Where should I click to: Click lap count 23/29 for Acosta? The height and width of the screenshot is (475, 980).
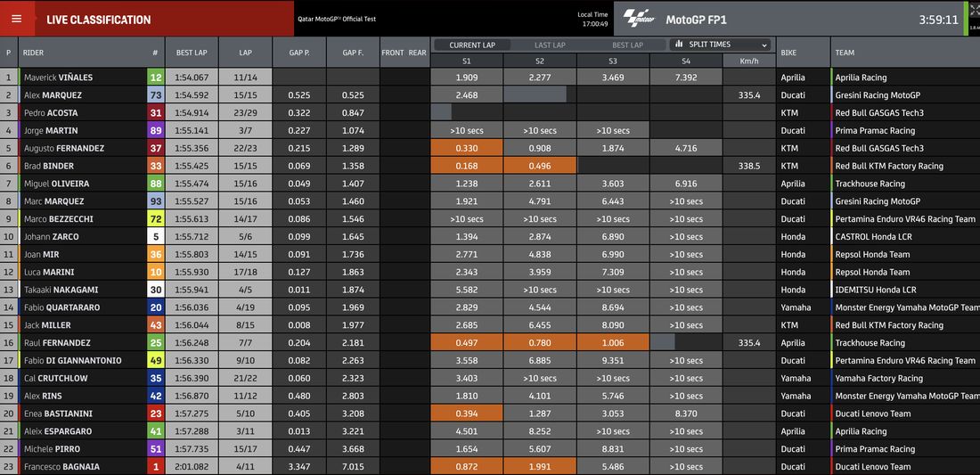click(x=245, y=113)
